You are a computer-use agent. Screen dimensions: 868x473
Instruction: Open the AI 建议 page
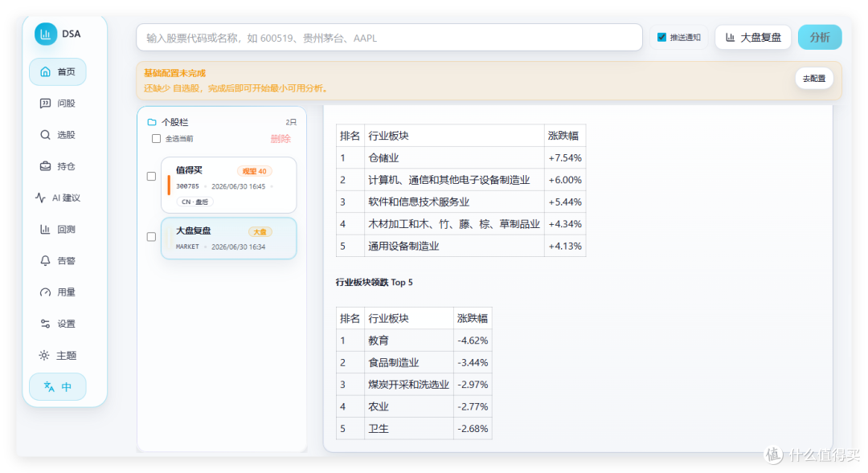click(x=58, y=198)
